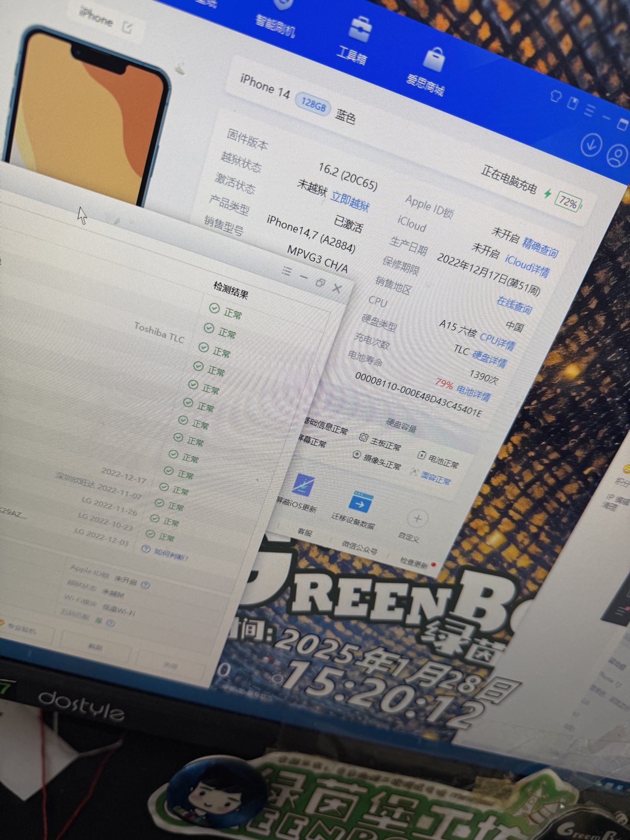The width and height of the screenshot is (630, 840).
Task: Click the 立即越狱 jailbreak link
Action: [x=350, y=202]
